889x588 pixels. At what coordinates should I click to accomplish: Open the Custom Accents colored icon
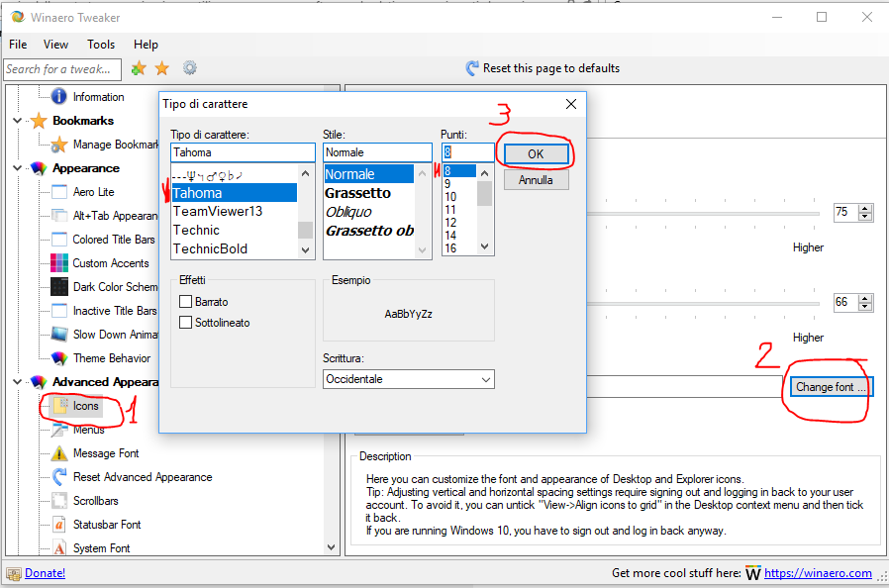(x=58, y=263)
